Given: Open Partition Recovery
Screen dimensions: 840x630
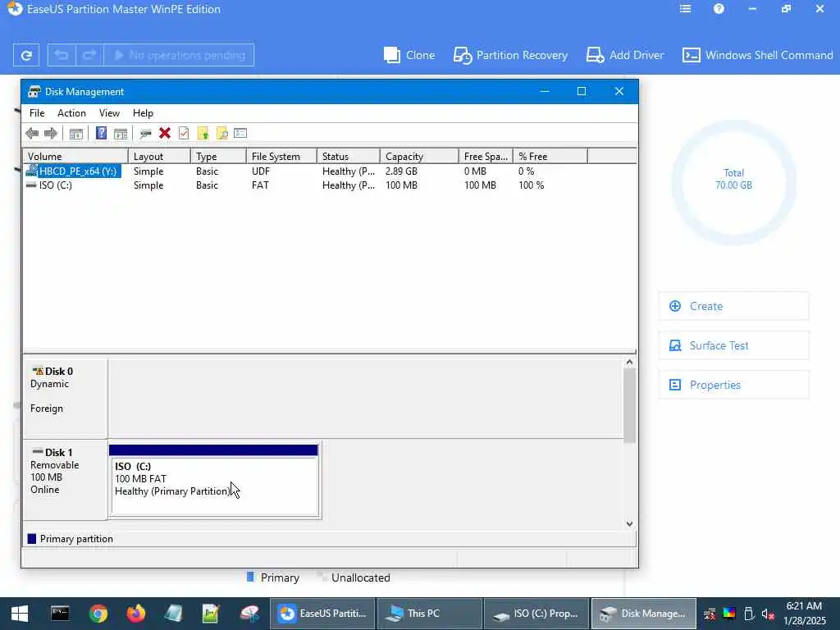Looking at the screenshot, I should click(510, 55).
